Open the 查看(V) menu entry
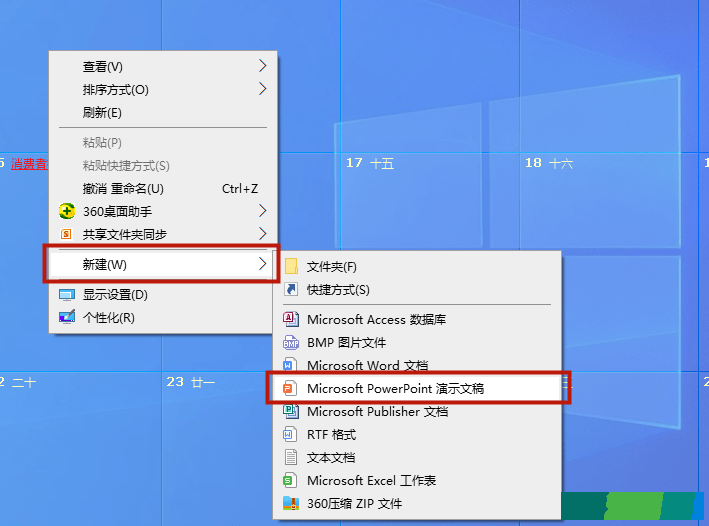709x526 pixels. (163, 66)
